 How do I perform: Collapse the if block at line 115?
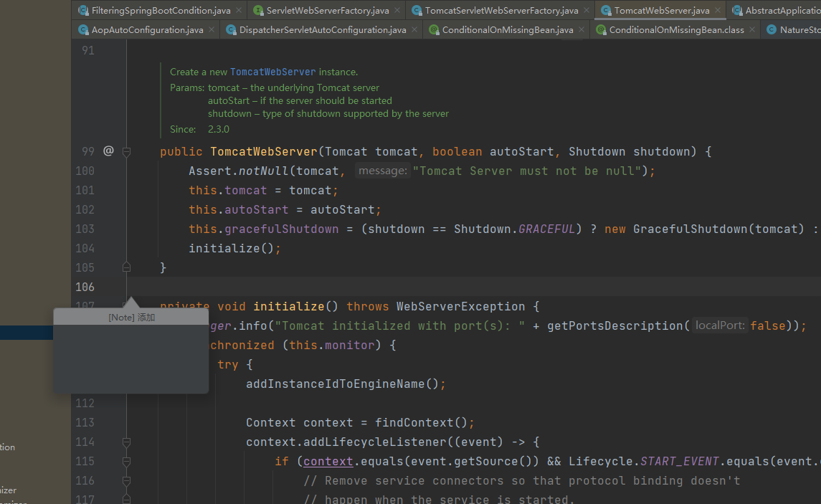[x=126, y=462]
